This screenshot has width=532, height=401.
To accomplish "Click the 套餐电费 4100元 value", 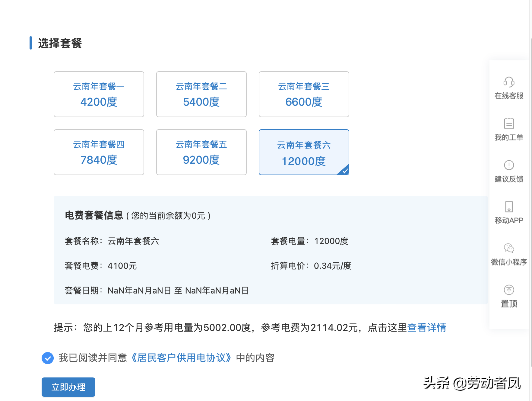I will click(x=122, y=266).
